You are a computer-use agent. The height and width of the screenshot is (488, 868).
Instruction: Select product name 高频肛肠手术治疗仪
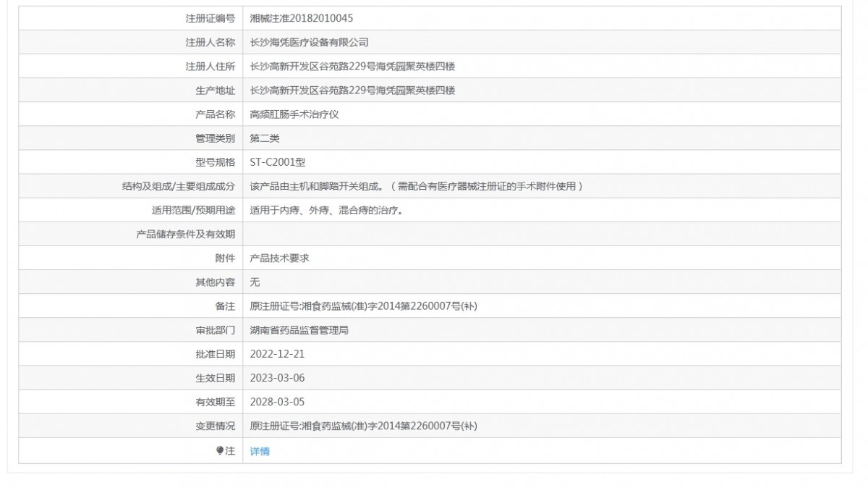(x=294, y=114)
